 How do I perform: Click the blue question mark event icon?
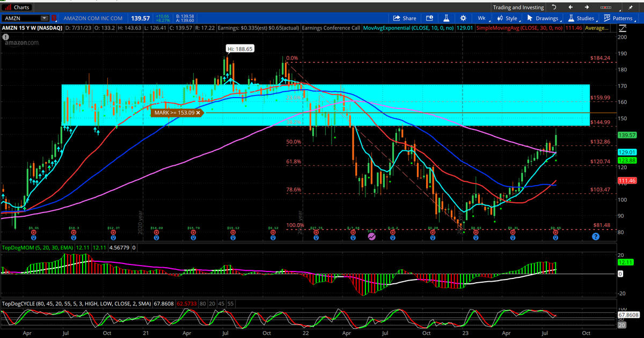[595, 236]
